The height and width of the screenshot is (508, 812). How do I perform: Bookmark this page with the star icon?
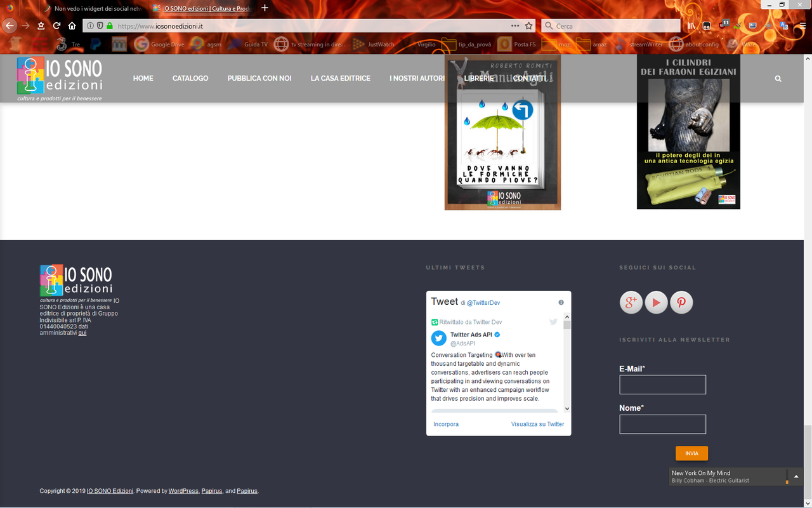pos(529,26)
